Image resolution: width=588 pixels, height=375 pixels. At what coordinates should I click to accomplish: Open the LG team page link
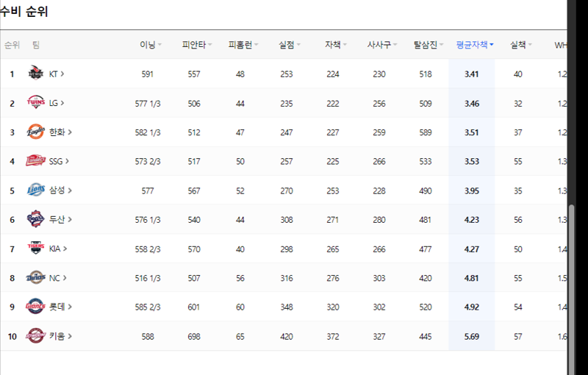click(x=57, y=103)
